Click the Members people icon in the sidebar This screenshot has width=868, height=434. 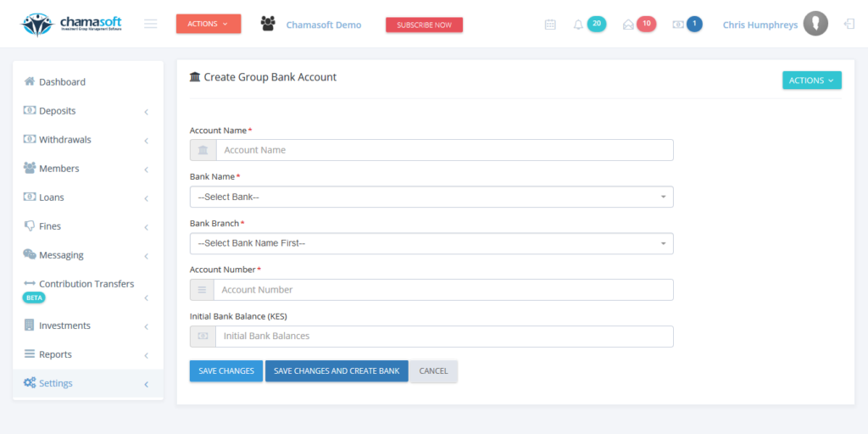point(30,168)
